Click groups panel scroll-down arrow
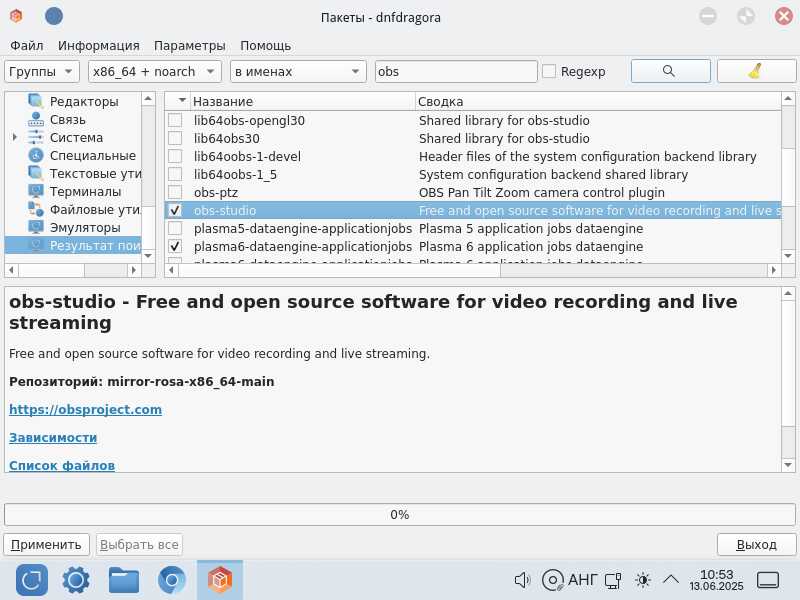 148,255
